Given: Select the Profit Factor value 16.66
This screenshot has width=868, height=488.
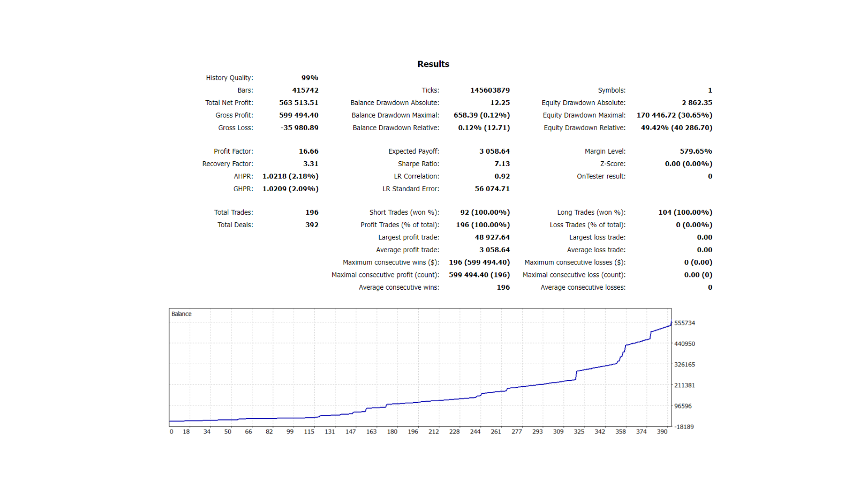Looking at the screenshot, I should click(308, 151).
